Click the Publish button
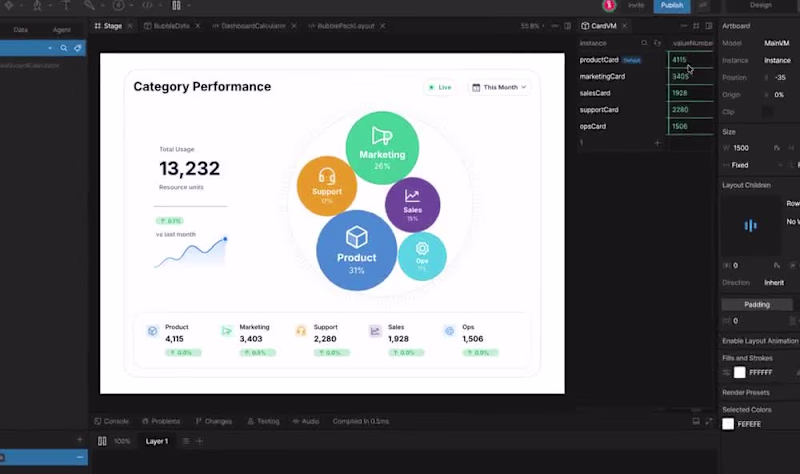The width and height of the screenshot is (800, 474). click(x=671, y=6)
